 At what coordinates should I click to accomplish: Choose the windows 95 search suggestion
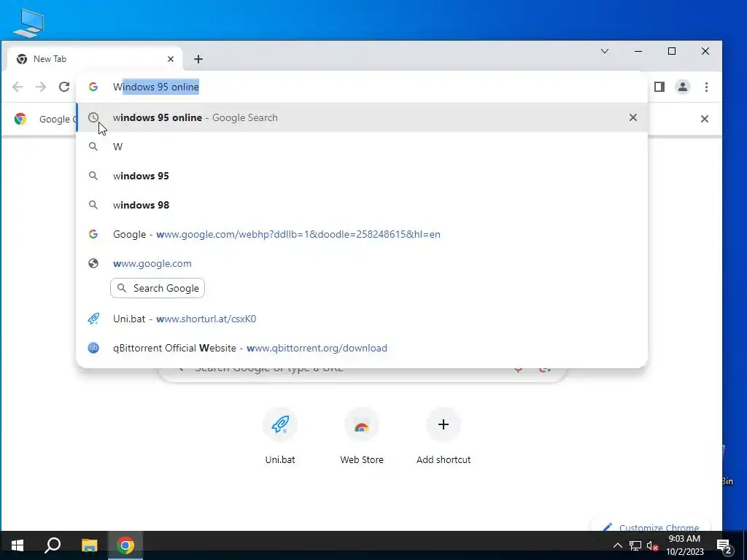pyautogui.click(x=362, y=176)
